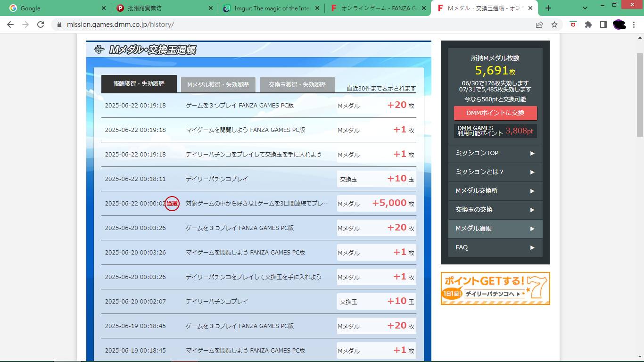Close the Google tab
Image resolution: width=644 pixels, height=362 pixels.
click(x=104, y=8)
